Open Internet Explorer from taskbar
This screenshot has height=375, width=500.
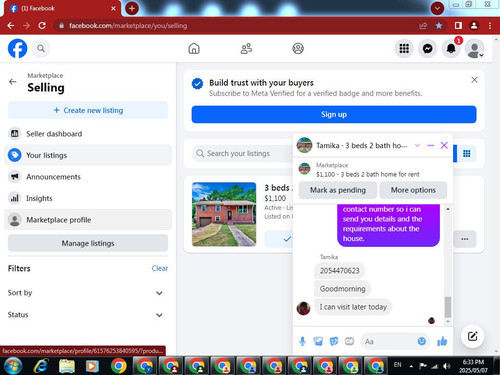pos(41,366)
